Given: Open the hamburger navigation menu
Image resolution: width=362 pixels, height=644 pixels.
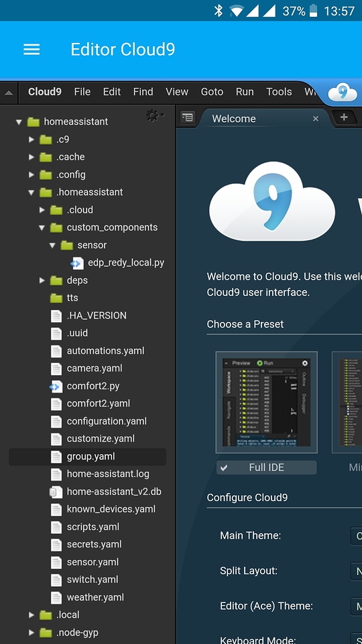Looking at the screenshot, I should tap(32, 50).
